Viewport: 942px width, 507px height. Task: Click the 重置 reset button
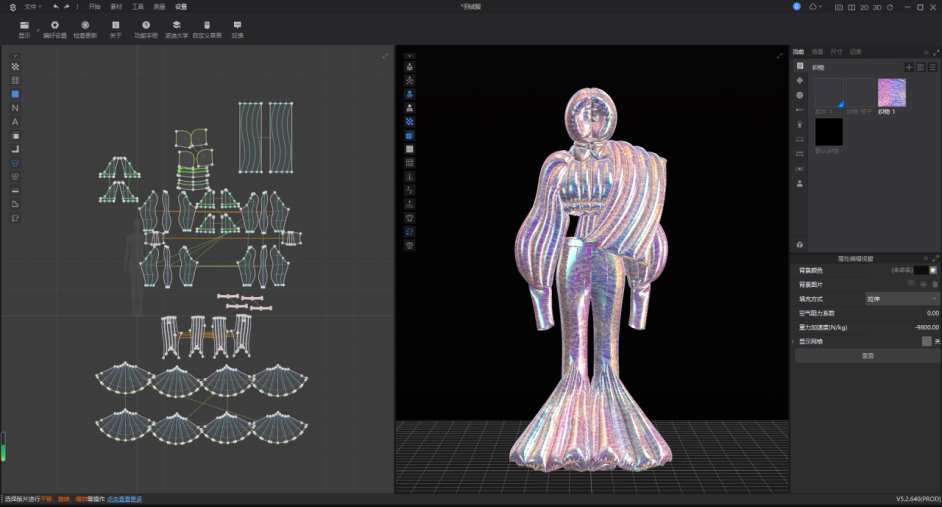[867, 356]
